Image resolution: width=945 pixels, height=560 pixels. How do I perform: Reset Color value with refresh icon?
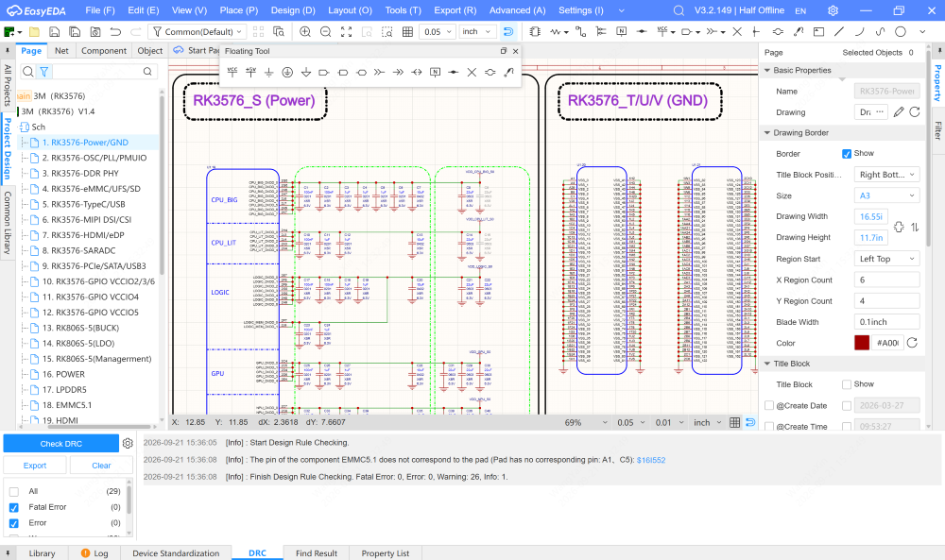pos(913,343)
